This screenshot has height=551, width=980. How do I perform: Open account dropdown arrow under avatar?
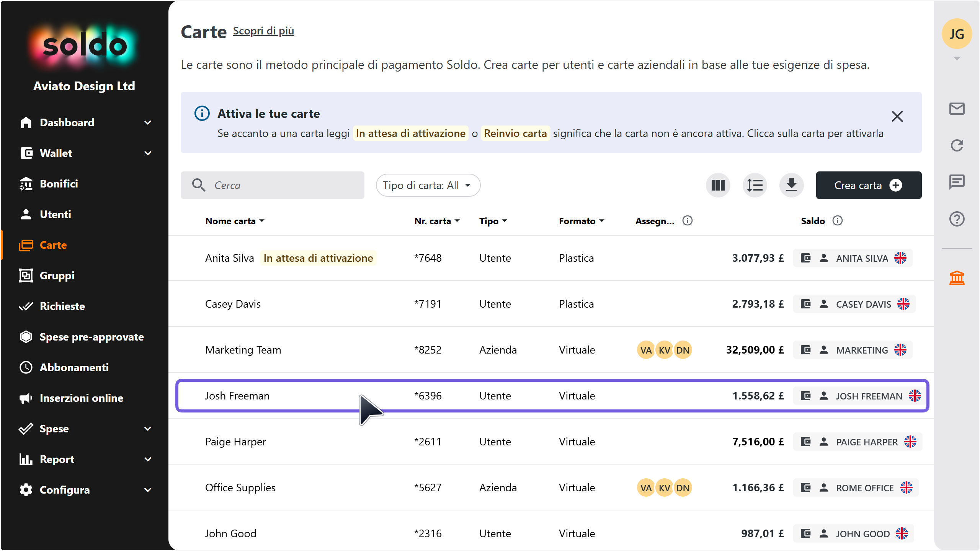tap(957, 59)
